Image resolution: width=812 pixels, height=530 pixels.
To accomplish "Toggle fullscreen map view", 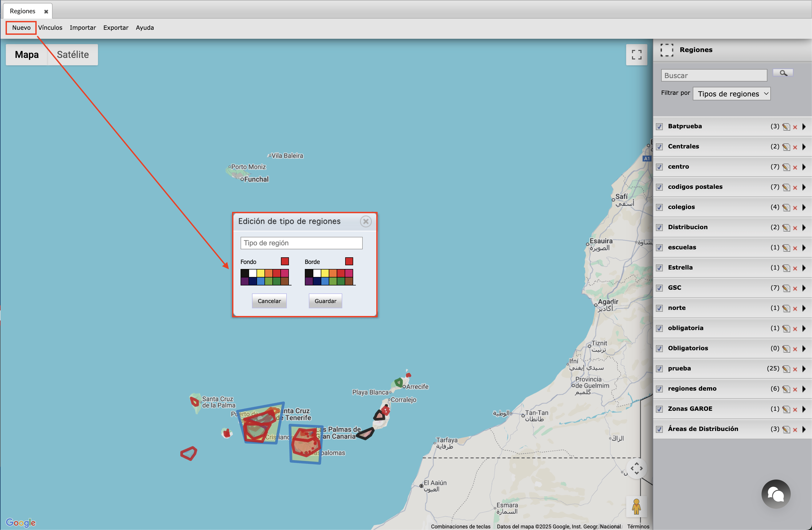I will point(636,55).
